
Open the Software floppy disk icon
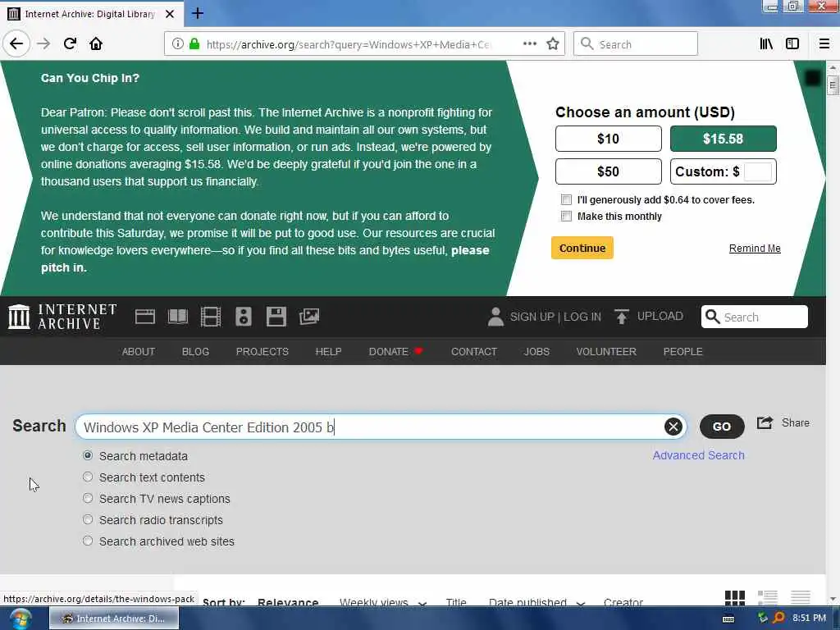[276, 317]
